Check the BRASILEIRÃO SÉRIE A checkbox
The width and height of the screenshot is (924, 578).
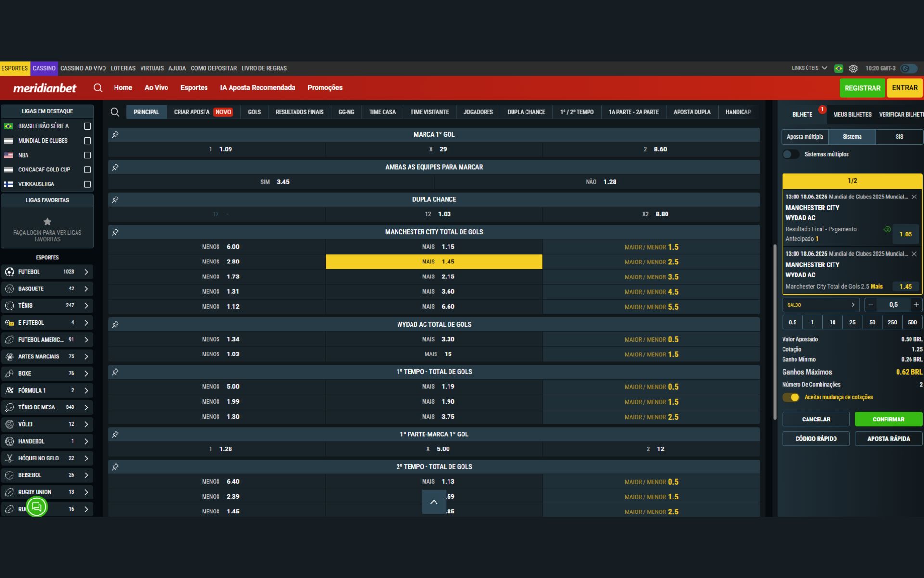click(87, 126)
